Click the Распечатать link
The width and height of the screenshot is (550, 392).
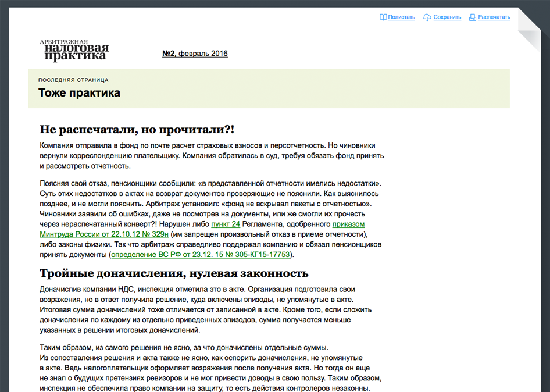[x=494, y=17]
